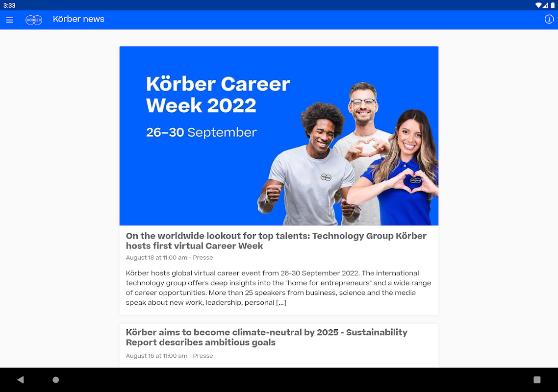Tap the '26–30 September' text on banner
The width and height of the screenshot is (558, 392).
click(x=202, y=132)
